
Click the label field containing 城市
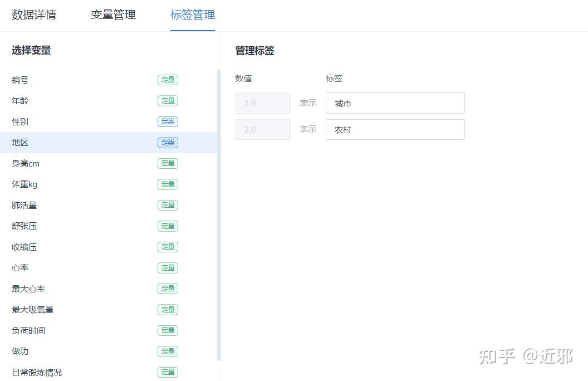(395, 103)
